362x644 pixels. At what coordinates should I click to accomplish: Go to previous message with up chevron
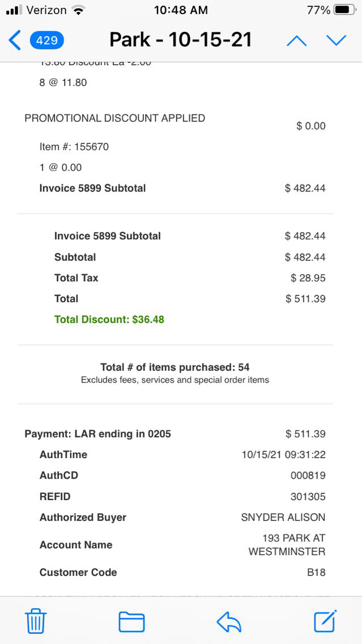point(297,40)
